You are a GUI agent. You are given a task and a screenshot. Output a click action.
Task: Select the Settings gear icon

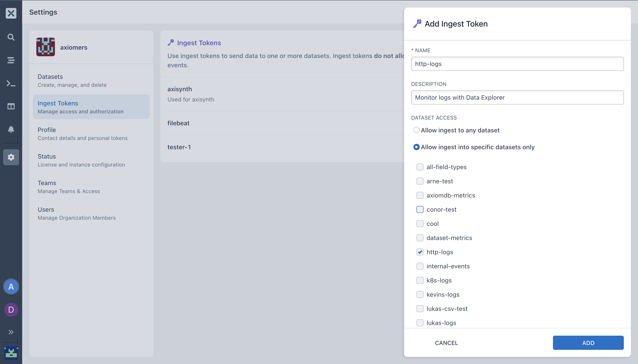[x=11, y=157]
